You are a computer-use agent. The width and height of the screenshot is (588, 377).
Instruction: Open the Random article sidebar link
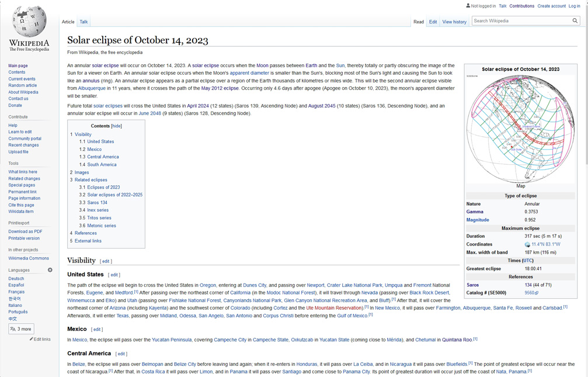[x=22, y=85]
